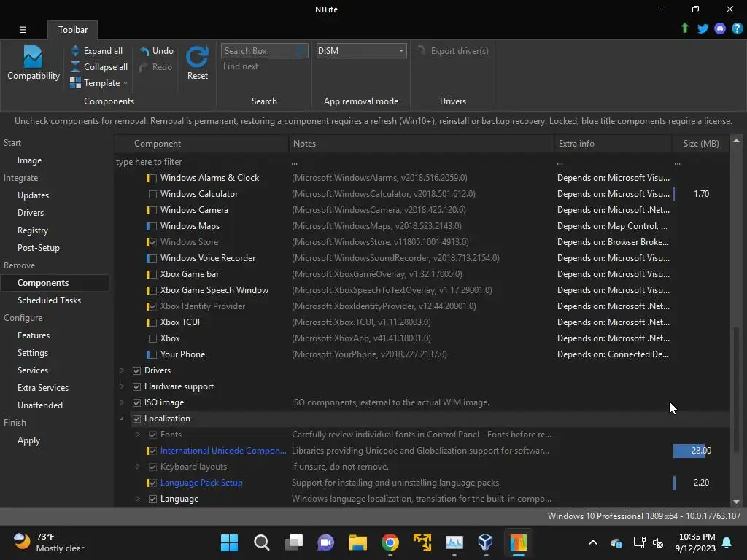Open the VirtualBox cube icon in taskbar
The height and width of the screenshot is (560, 747).
485,542
